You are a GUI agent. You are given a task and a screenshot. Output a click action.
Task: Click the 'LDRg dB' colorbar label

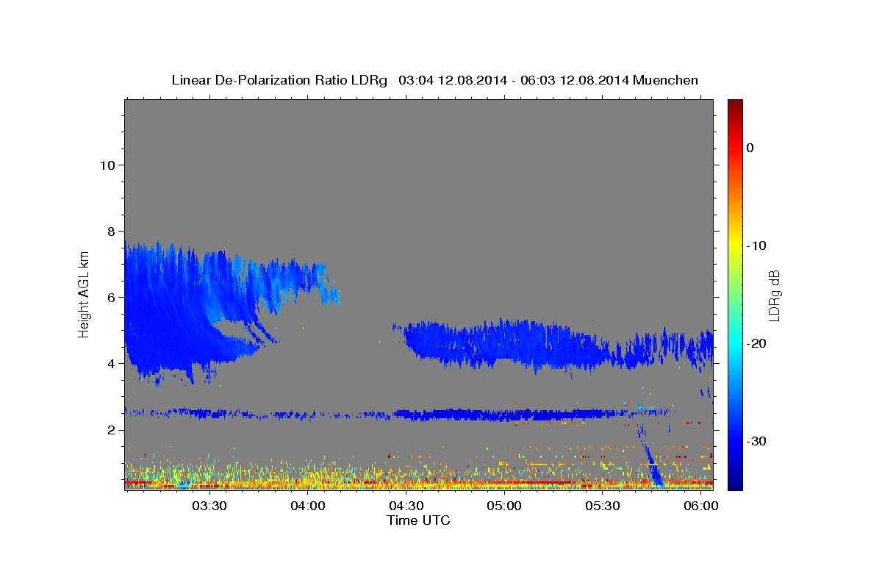point(774,295)
